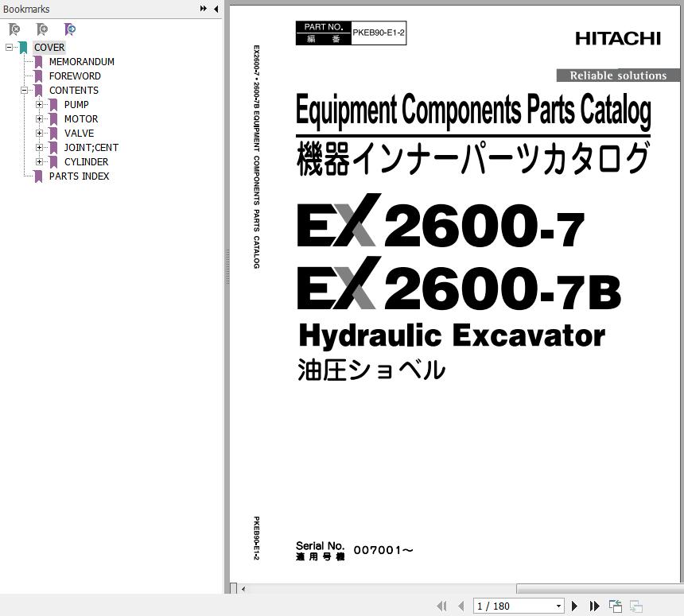Click the PARTS INDEX bookmark ribbon icon
The height and width of the screenshot is (616, 684).
pyautogui.click(x=38, y=176)
